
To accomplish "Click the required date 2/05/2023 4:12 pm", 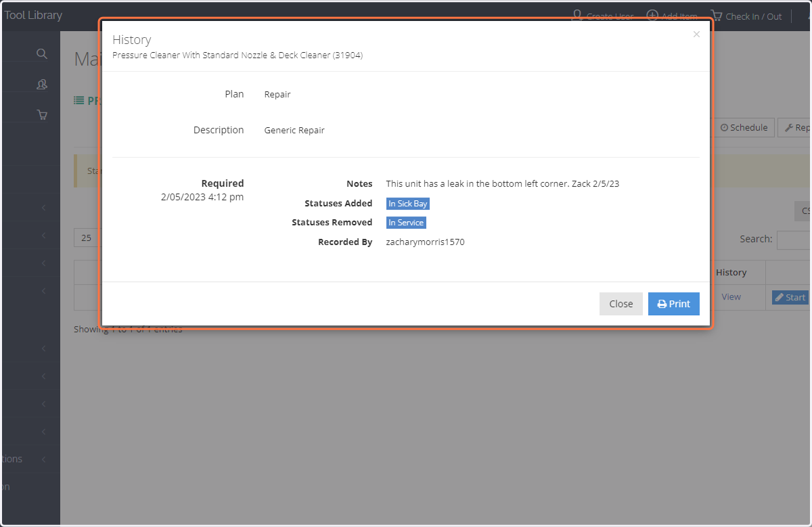I will pos(202,197).
